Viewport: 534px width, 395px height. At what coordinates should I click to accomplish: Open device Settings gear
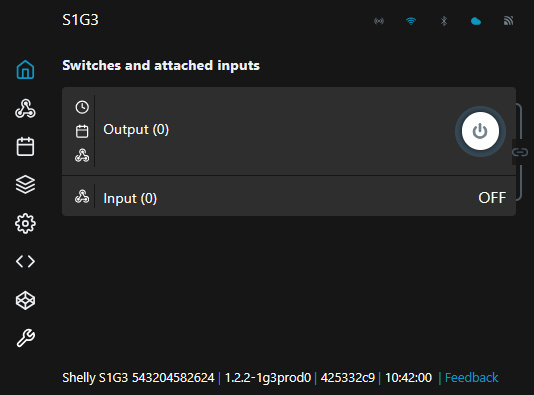coord(26,223)
